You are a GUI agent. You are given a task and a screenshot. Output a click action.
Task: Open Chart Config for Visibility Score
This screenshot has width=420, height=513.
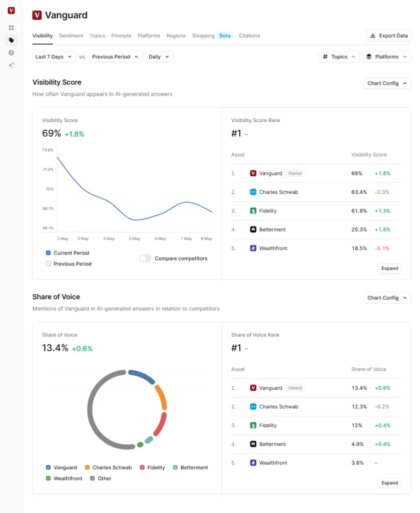(387, 84)
